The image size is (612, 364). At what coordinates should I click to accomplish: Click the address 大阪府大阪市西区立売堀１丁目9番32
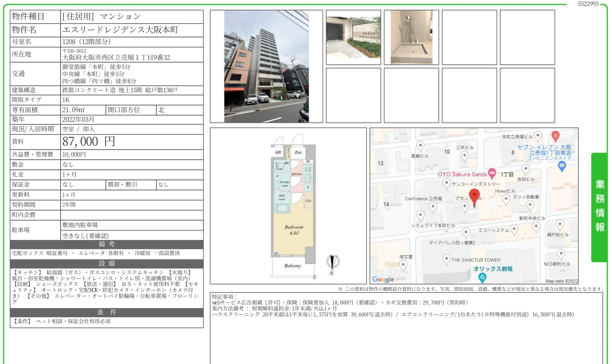pos(116,57)
